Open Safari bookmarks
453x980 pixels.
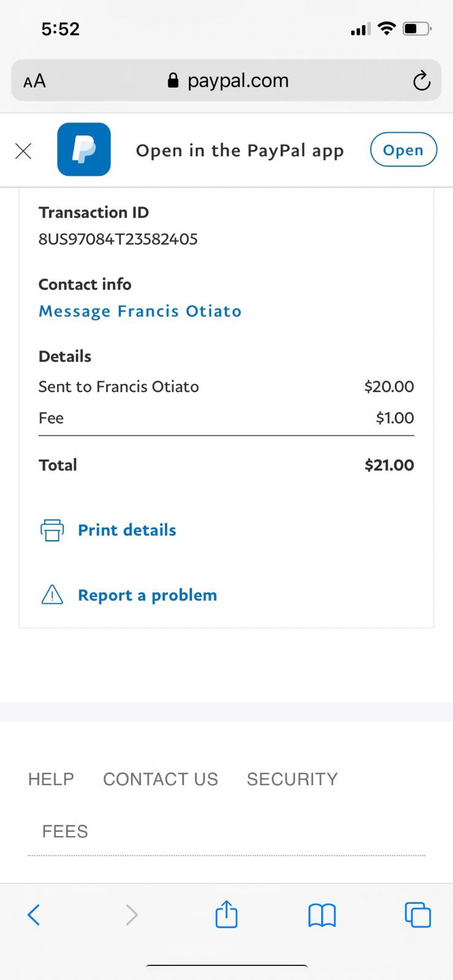coord(322,915)
